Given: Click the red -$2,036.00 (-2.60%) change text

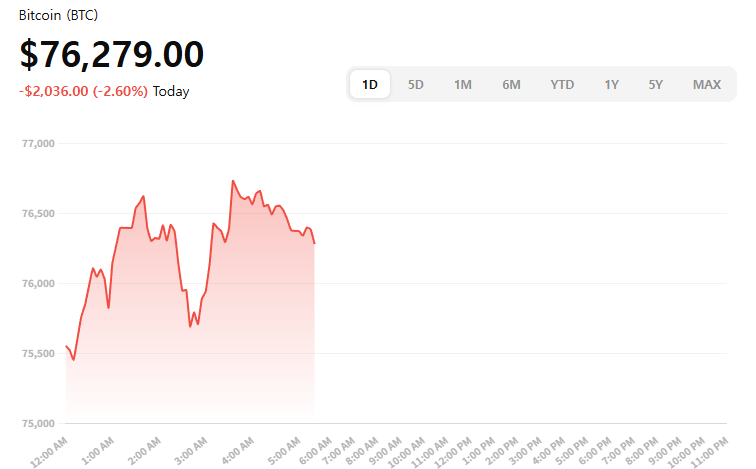Looking at the screenshot, I should pos(83,91).
